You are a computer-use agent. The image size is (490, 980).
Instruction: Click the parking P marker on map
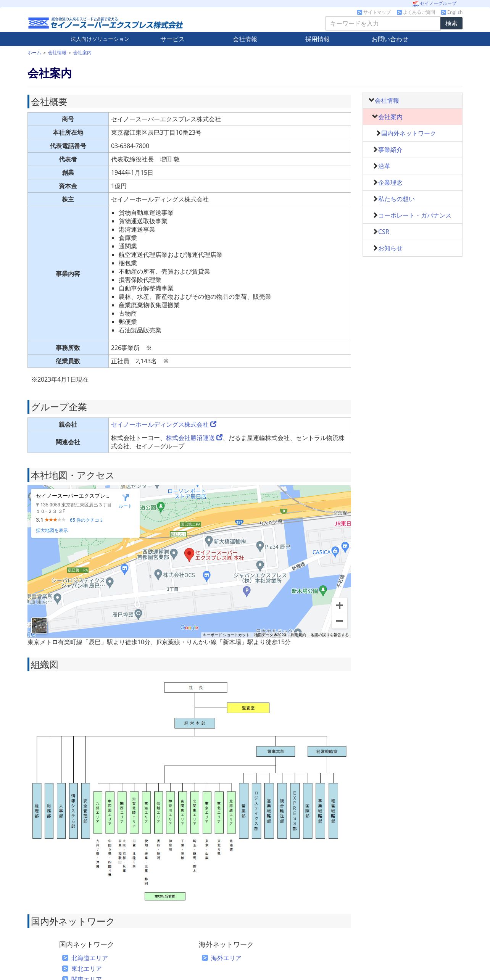pyautogui.click(x=247, y=591)
